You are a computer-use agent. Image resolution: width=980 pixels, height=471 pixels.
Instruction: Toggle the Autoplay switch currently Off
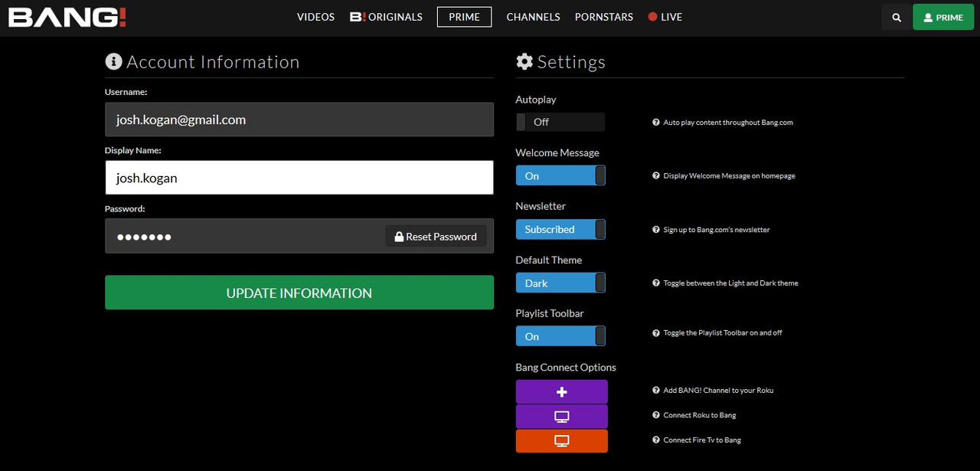tap(560, 122)
